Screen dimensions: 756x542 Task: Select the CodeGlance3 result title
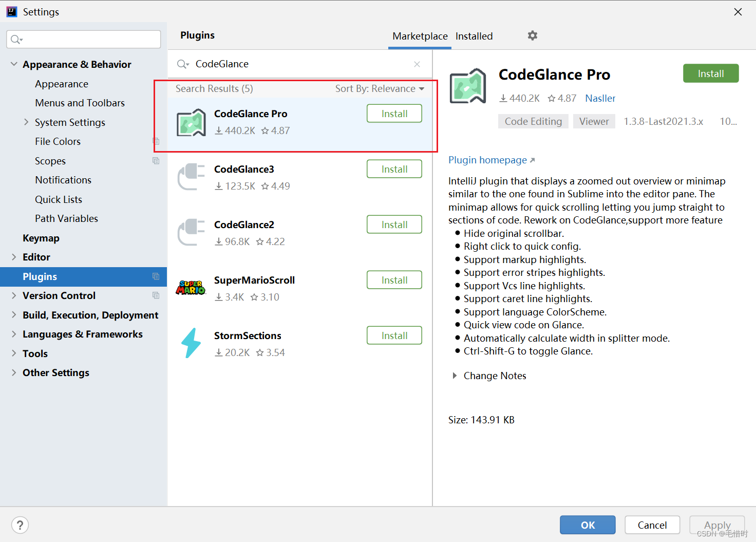[244, 169]
